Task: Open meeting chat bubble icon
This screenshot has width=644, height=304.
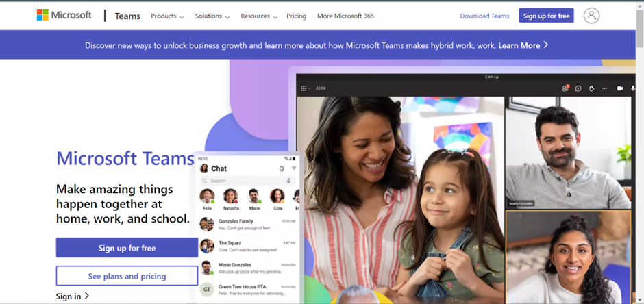Action: 578,88
